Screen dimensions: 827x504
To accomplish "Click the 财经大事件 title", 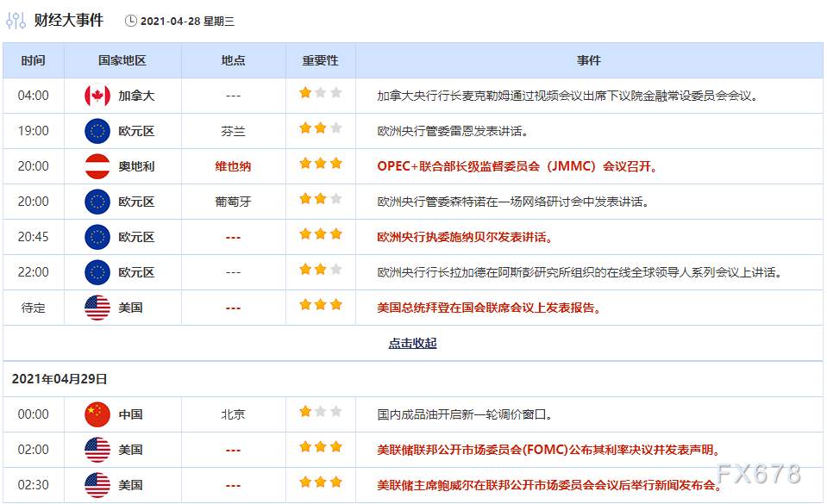I will 69,21.
